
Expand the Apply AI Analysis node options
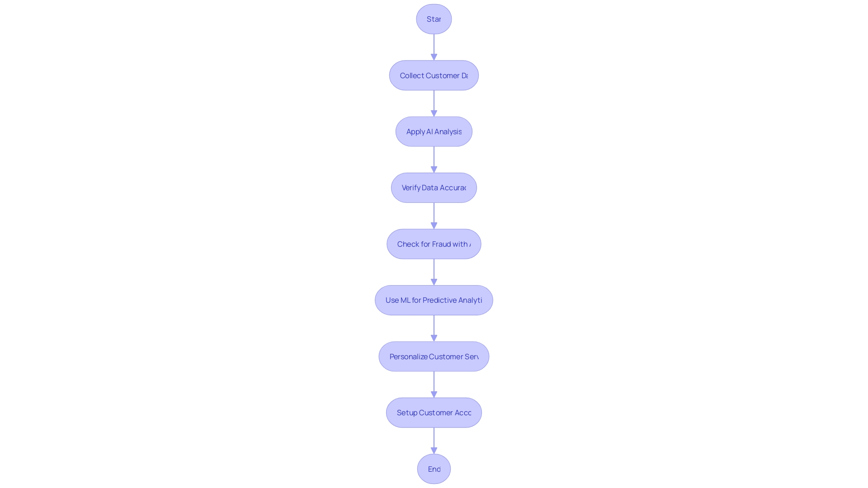click(x=434, y=131)
